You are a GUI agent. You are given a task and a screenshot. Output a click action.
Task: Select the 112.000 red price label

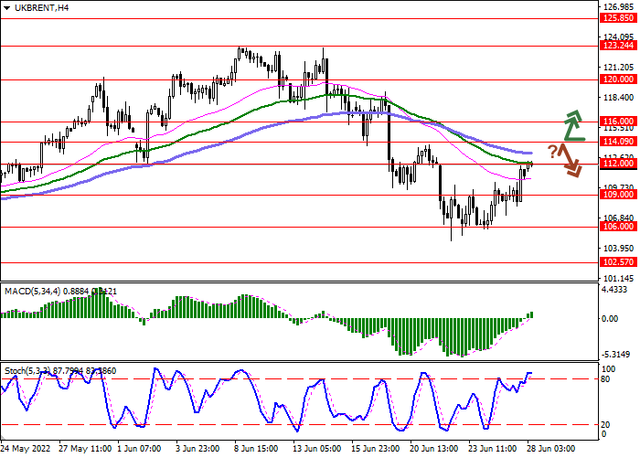(619, 164)
